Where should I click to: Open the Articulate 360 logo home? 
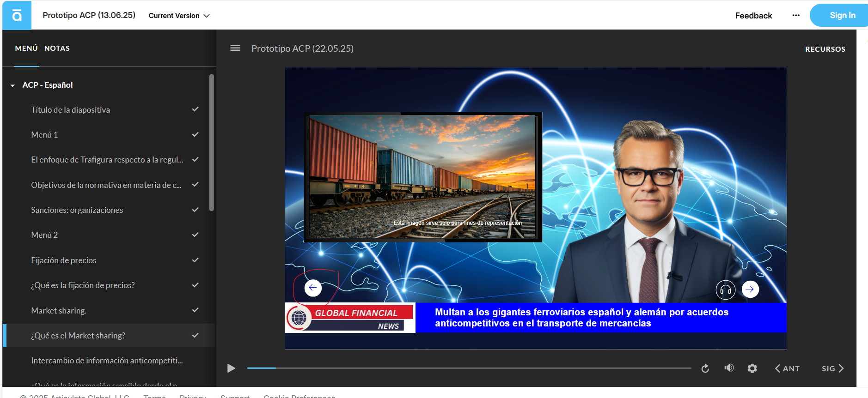(17, 15)
